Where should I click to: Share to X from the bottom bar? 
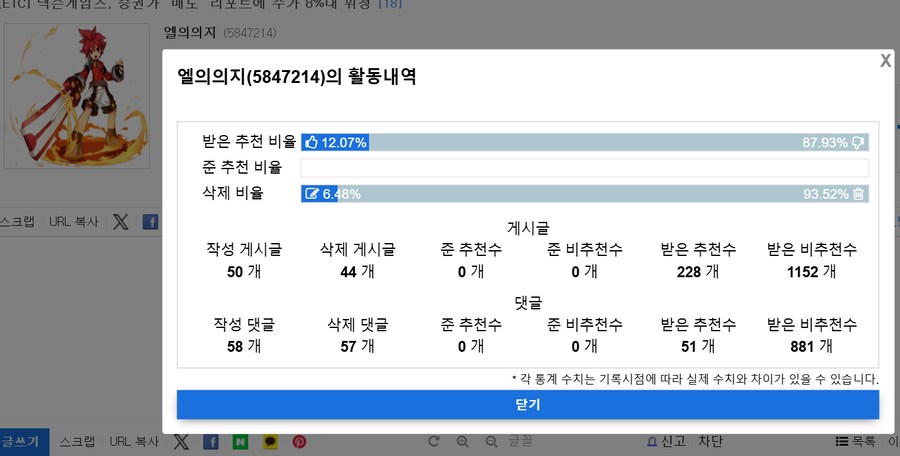(181, 442)
